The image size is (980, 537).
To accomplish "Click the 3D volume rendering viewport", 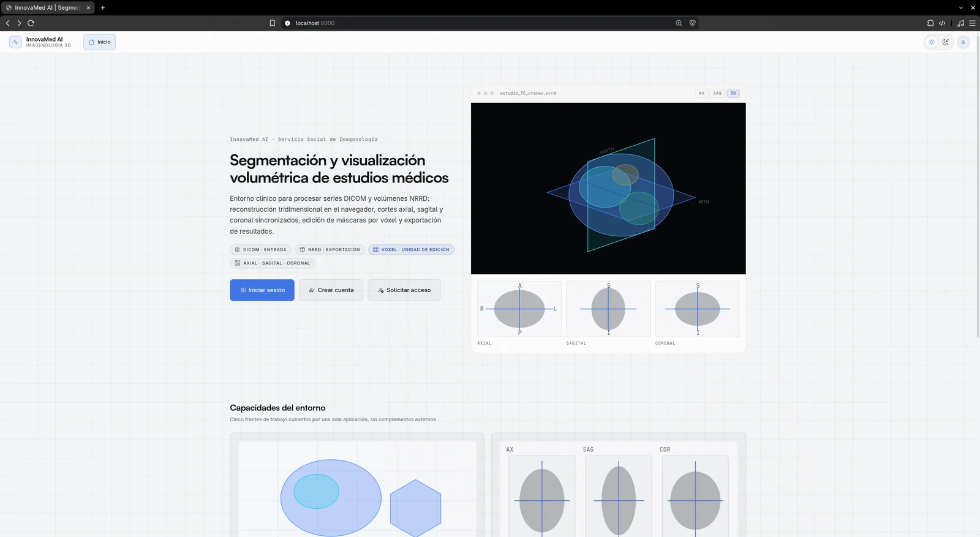I will coord(608,189).
